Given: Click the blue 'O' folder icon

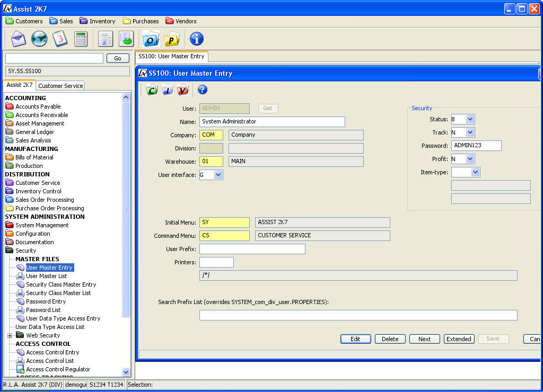Looking at the screenshot, I should (151, 39).
